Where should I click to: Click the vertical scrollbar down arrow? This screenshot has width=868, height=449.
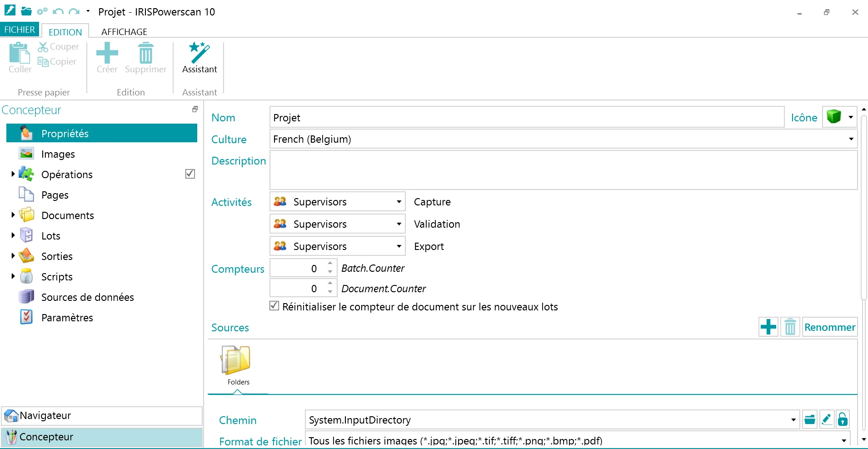pos(864,439)
